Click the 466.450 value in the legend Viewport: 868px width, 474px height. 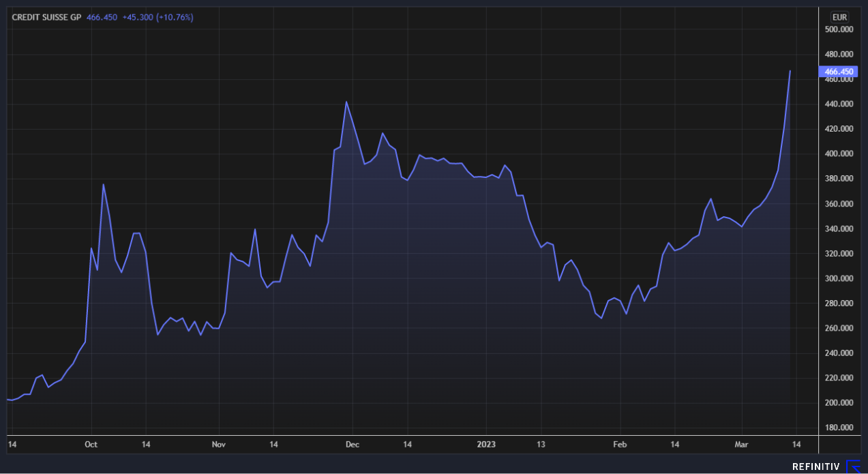click(102, 17)
